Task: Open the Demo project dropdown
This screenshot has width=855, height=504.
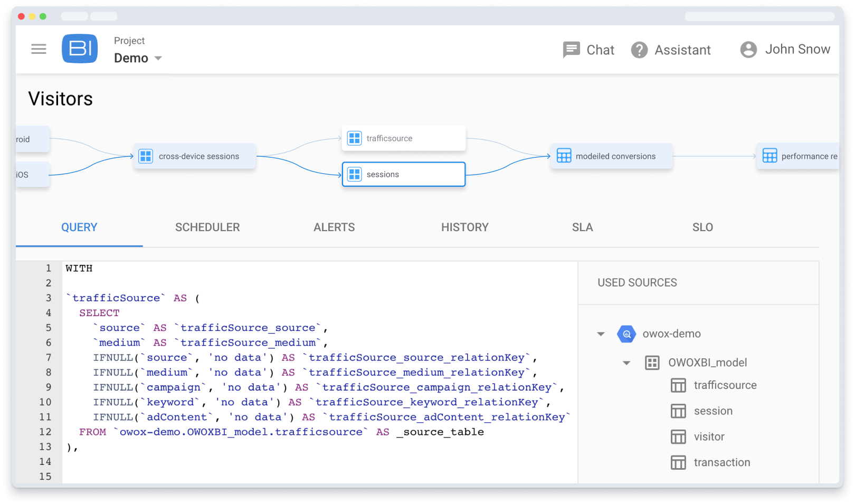Action: 137,58
